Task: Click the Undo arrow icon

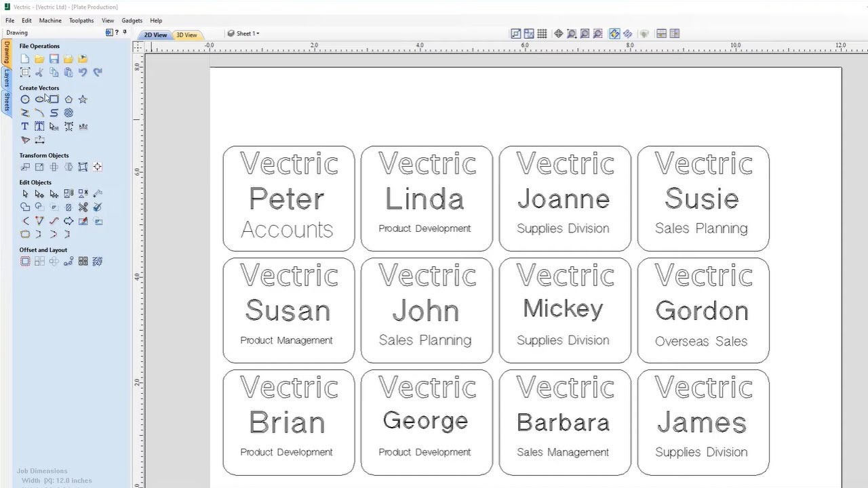Action: 83,72
